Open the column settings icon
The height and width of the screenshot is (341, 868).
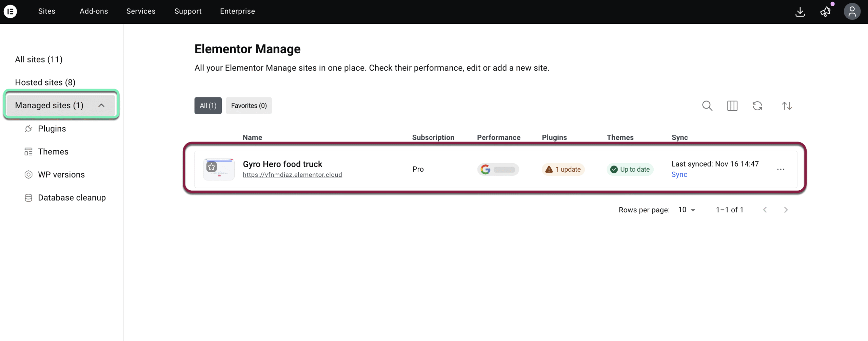pos(732,106)
